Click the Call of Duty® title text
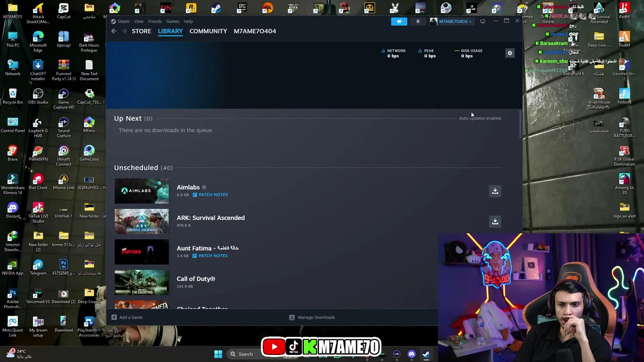The image size is (644, 362). 196,279
